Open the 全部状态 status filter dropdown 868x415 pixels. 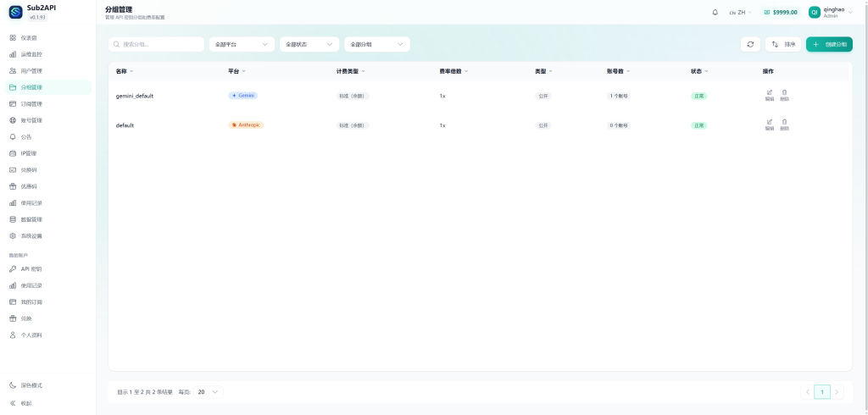click(309, 44)
